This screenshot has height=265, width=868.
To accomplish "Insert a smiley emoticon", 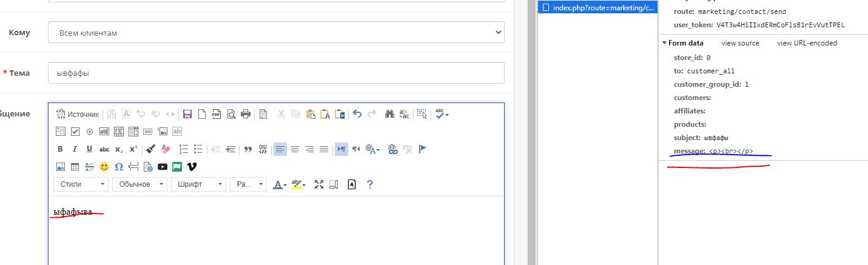I will pyautogui.click(x=104, y=167).
